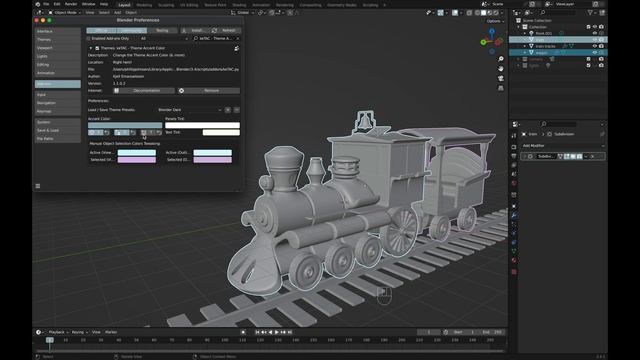The height and width of the screenshot is (360, 640).
Task: Open the Edit menu
Action: tap(57, 4)
